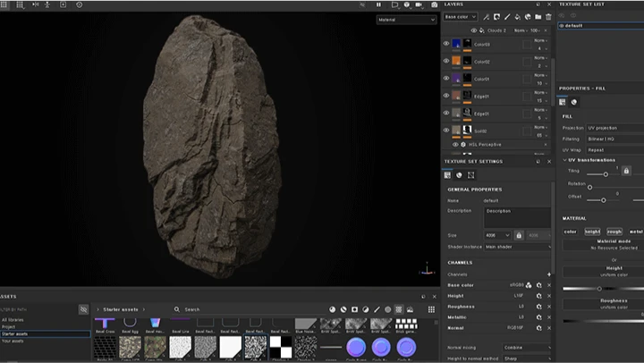Open the Base color channel dropdown in Layers

460,17
